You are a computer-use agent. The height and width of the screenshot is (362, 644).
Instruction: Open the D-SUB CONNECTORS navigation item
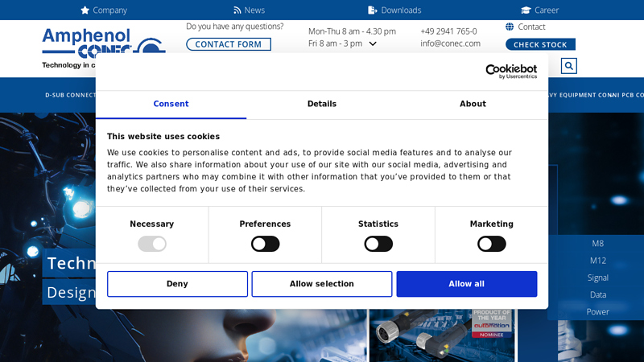70,95
